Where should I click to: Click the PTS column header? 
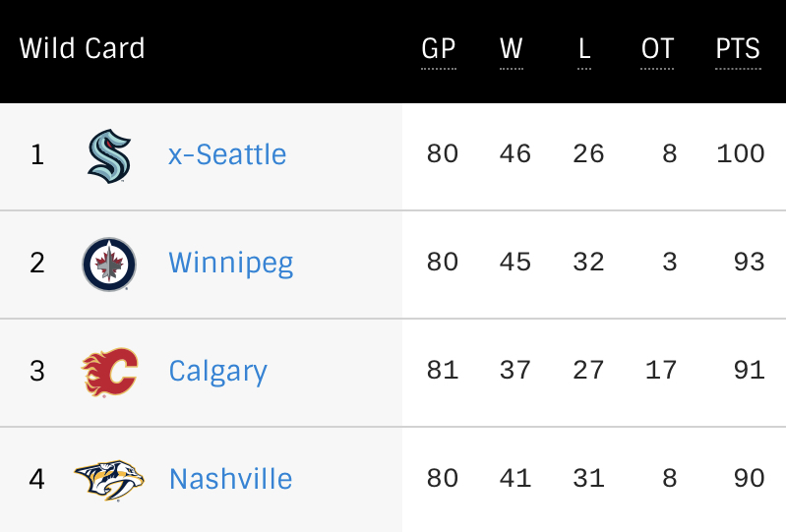click(738, 49)
